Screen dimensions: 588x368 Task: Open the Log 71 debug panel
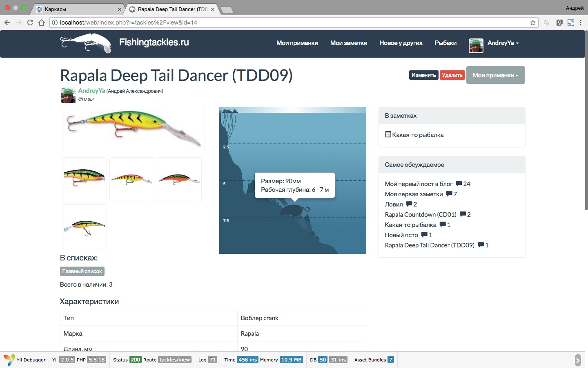(207, 360)
